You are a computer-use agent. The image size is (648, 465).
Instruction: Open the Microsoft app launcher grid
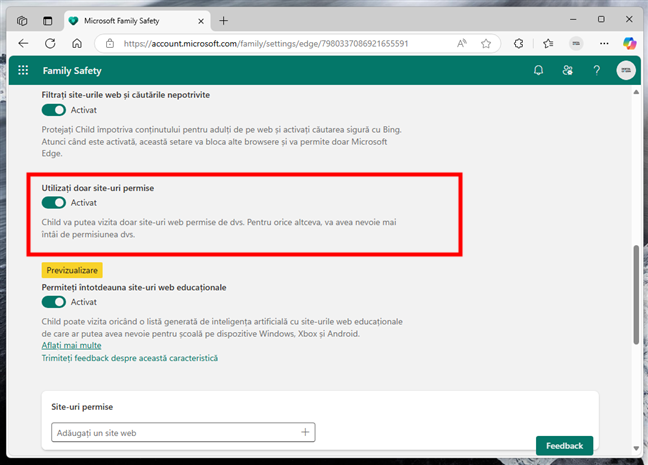coord(23,70)
